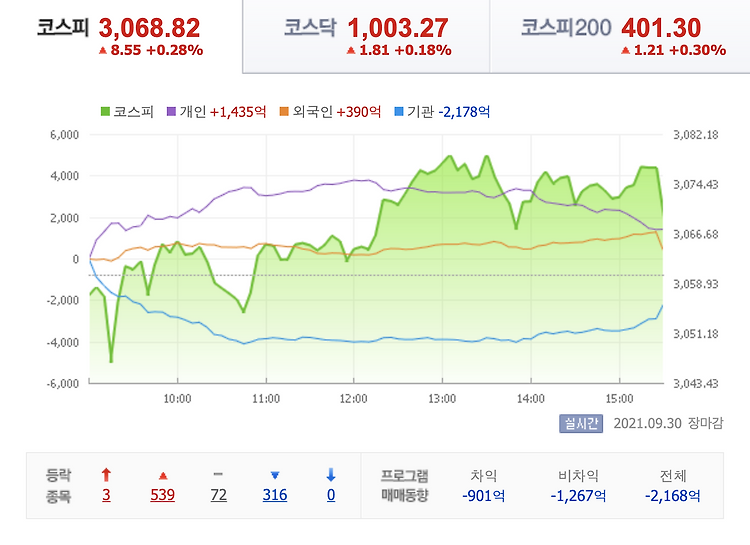The width and height of the screenshot is (750, 545).
Task: Click the 3,082.18 right axis label
Action: [x=696, y=135]
